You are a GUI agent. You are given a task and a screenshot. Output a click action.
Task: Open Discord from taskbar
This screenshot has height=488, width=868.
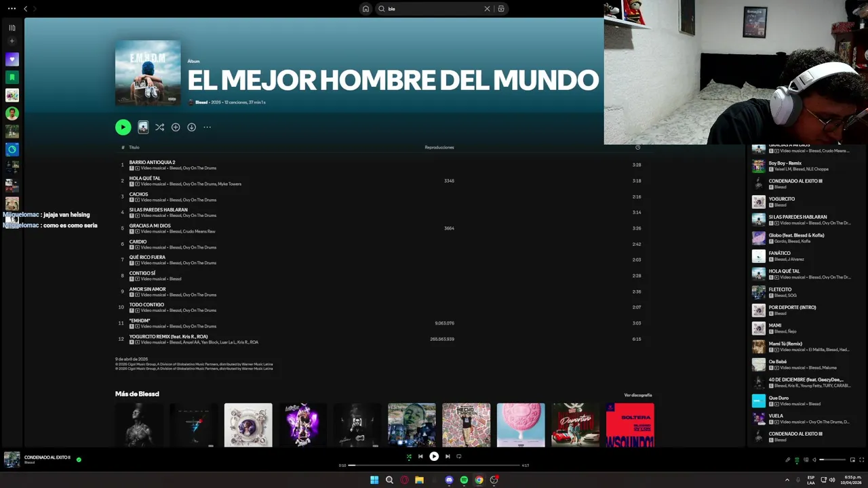click(449, 480)
